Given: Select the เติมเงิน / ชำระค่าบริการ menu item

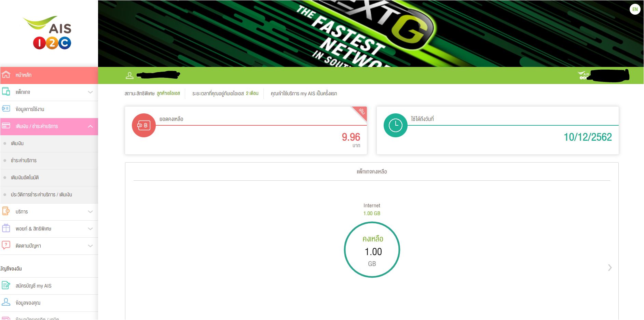Looking at the screenshot, I should click(x=49, y=126).
